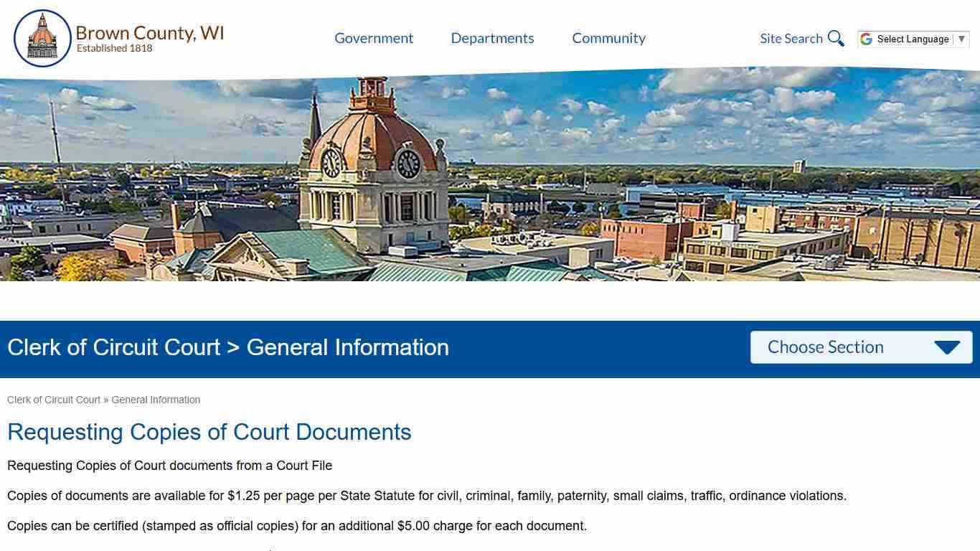Click the Site Search link

(x=791, y=39)
